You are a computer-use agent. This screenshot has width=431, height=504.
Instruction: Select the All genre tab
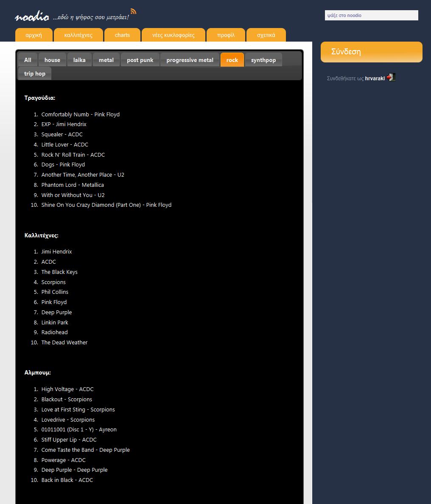pyautogui.click(x=28, y=60)
